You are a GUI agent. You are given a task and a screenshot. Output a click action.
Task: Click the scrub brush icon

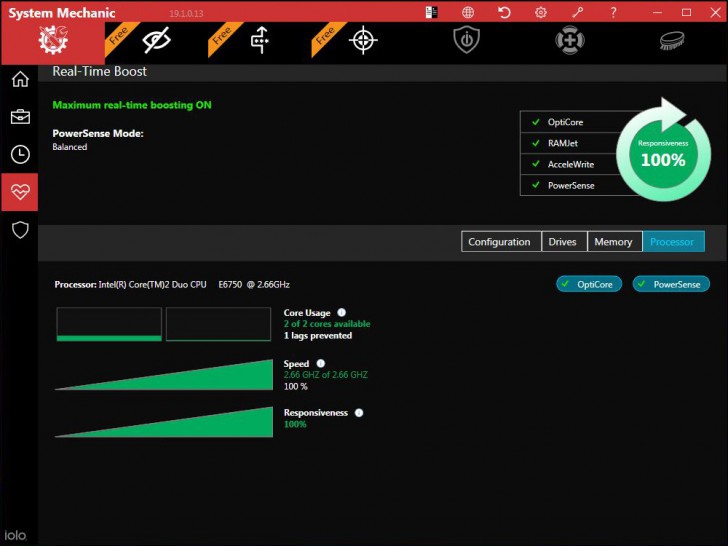672,40
